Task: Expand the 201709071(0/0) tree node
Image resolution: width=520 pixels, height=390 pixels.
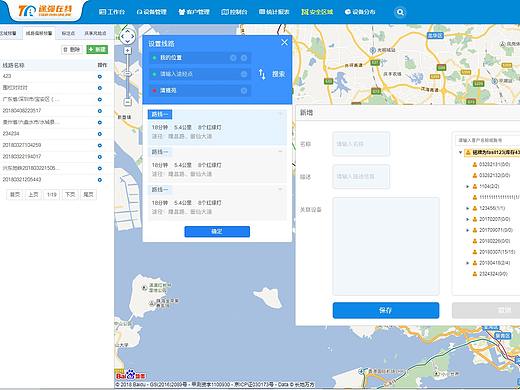Action: tap(467, 230)
